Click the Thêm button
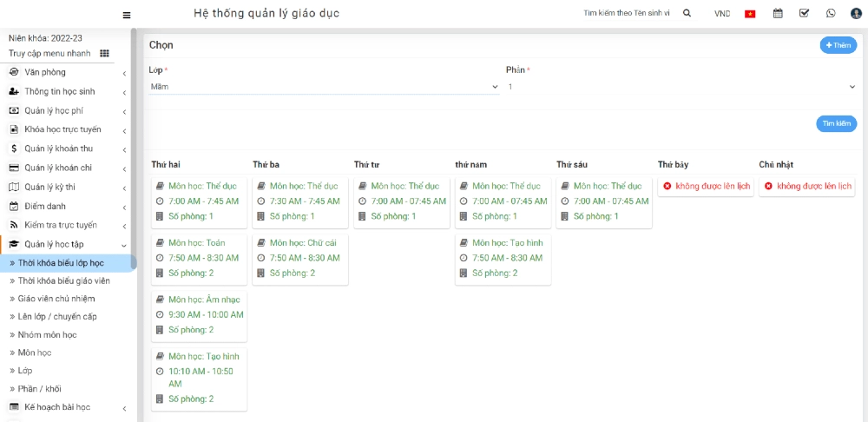868x422 pixels. point(838,45)
